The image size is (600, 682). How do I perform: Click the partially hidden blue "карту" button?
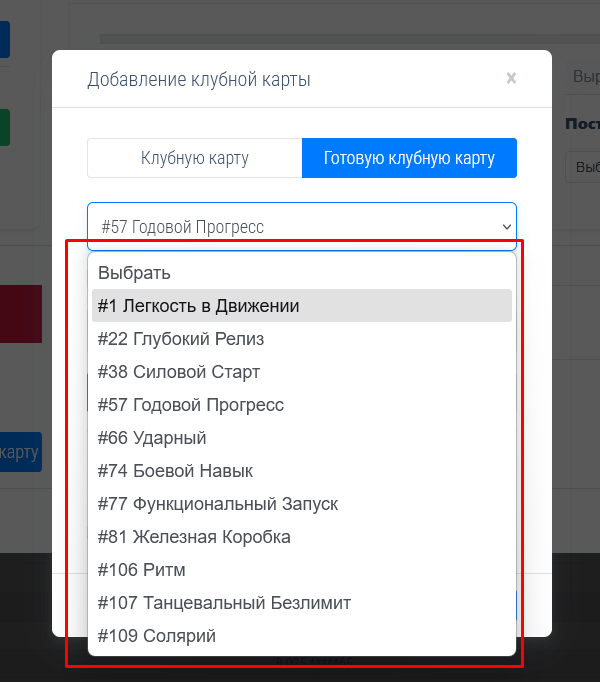pos(20,452)
